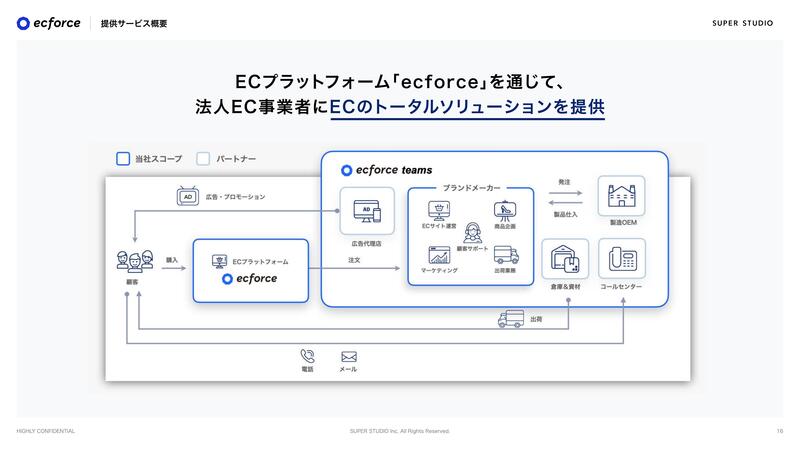This screenshot has height=450, width=800.
Task: Click the HIGHLY CONFIDENTIAL footer text
Action: pos(45,431)
